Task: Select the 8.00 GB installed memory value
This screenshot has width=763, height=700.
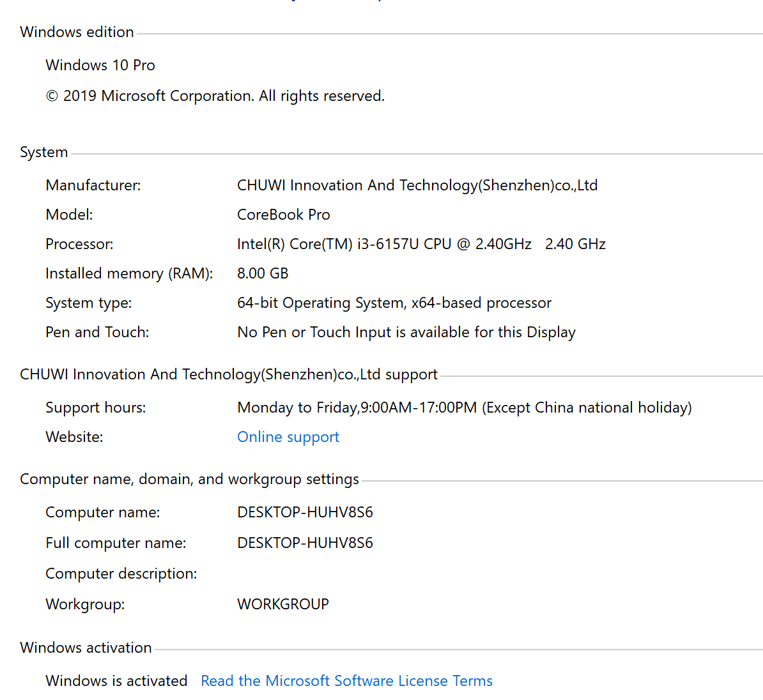Action: tap(263, 273)
